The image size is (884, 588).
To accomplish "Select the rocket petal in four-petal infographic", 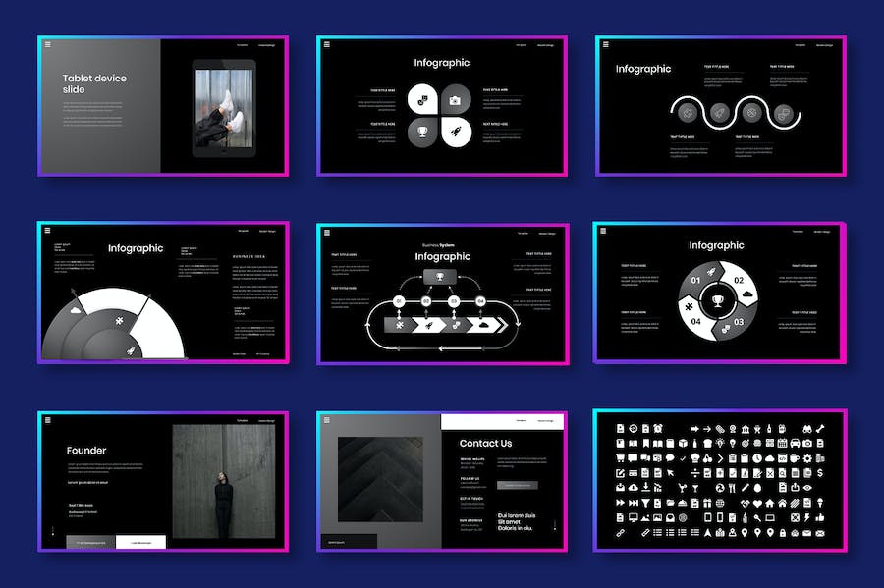I will click(x=456, y=132).
